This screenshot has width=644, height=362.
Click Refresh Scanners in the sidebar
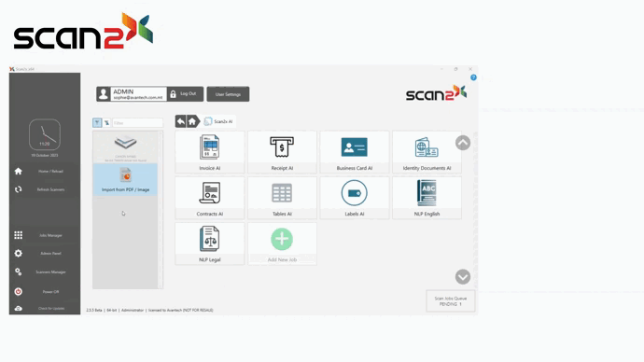tap(45, 189)
